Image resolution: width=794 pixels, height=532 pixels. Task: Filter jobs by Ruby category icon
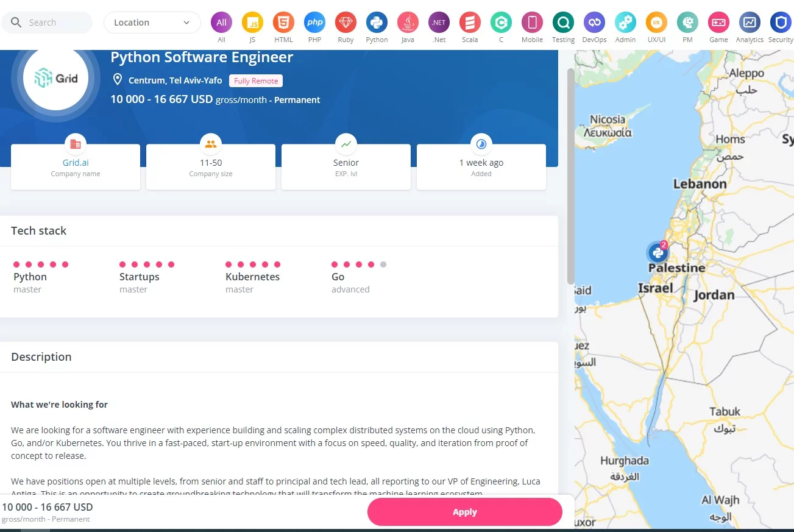click(x=346, y=23)
